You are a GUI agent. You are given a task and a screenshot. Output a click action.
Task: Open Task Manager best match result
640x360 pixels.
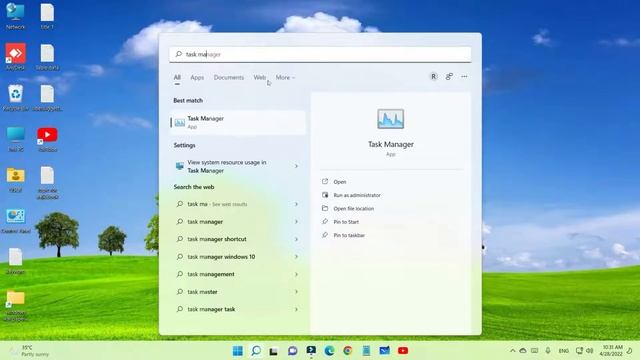point(238,122)
